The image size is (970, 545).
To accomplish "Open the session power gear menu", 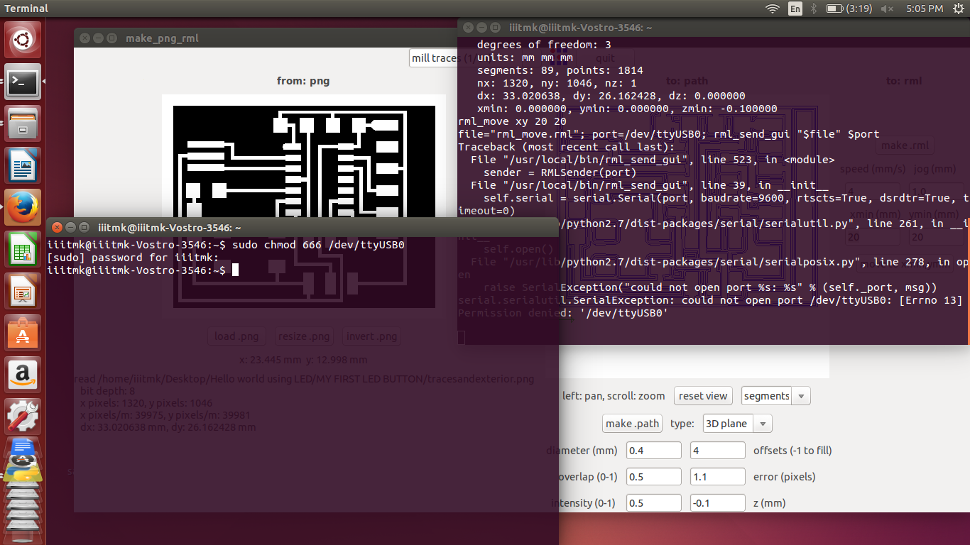I will tap(958, 9).
